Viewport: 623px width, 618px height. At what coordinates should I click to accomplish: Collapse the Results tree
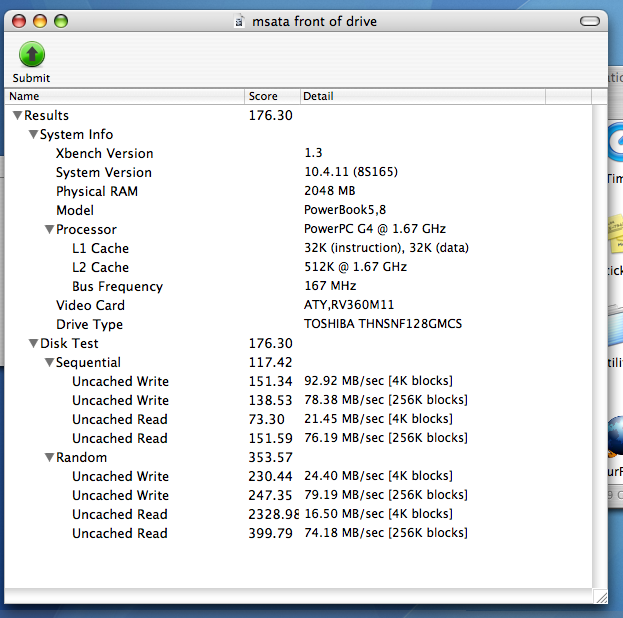click(17, 115)
